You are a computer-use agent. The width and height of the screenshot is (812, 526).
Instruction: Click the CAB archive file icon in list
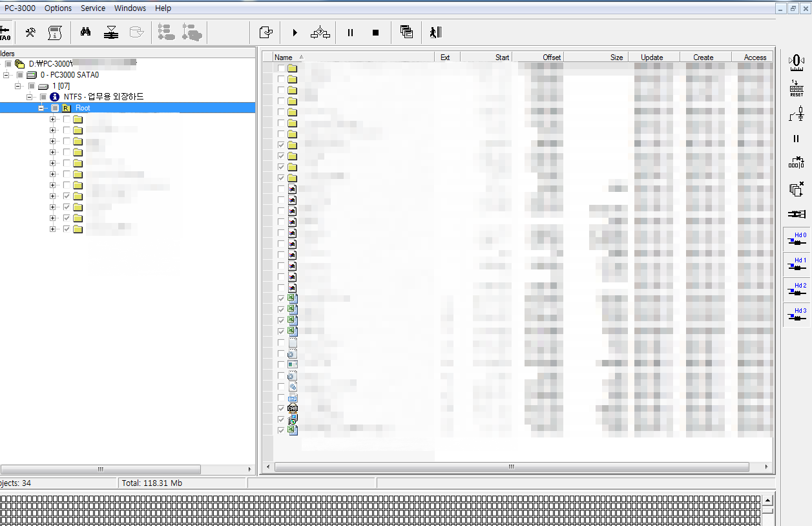pyautogui.click(x=293, y=408)
